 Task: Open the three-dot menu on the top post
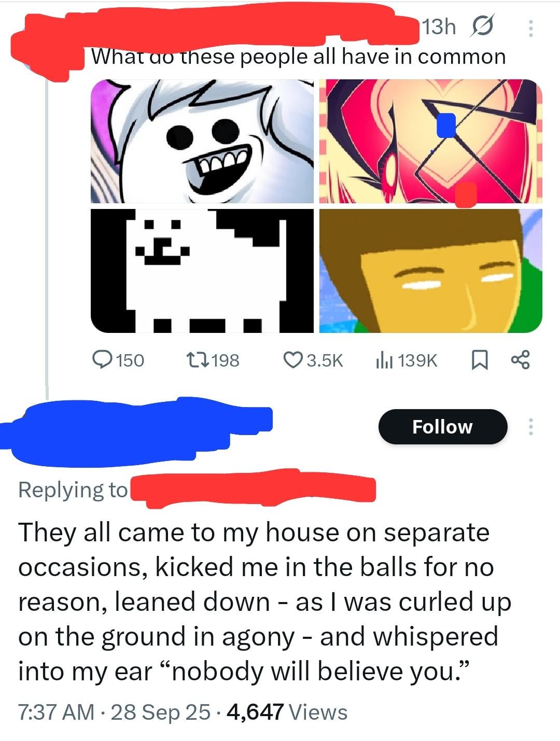pyautogui.click(x=530, y=29)
